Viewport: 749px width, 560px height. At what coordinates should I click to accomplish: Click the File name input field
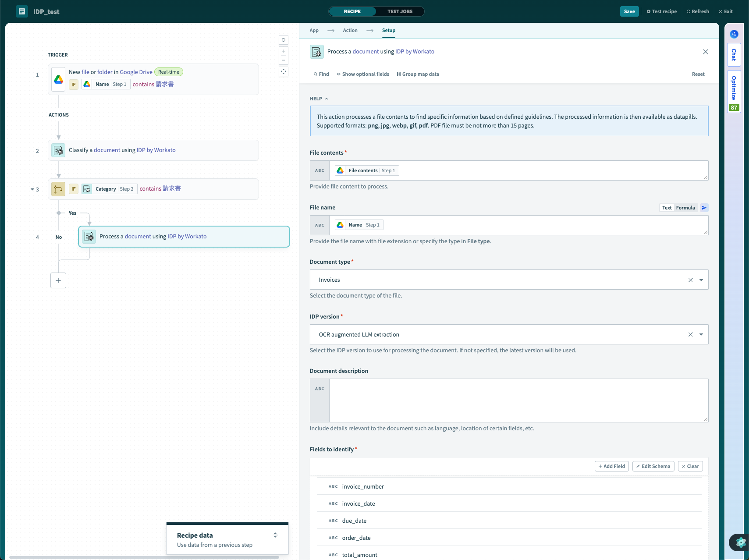(x=509, y=225)
